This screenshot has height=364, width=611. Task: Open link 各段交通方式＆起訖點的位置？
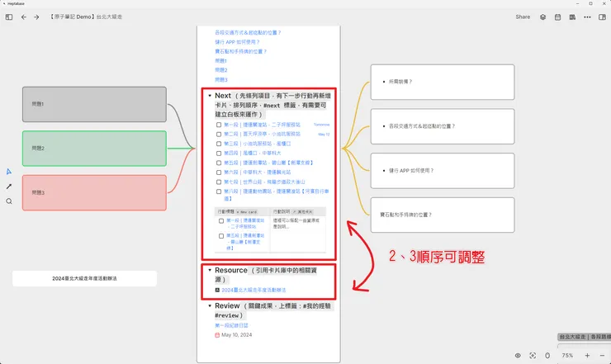(x=248, y=33)
